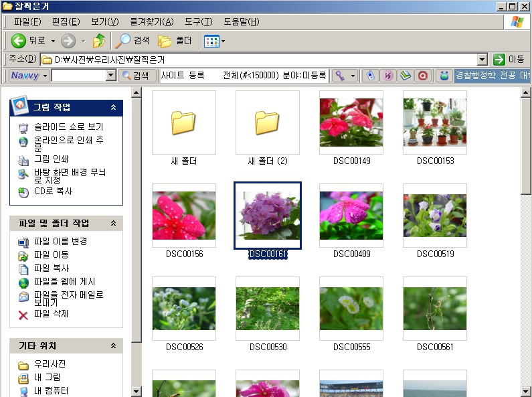Click file list scrollbar down arrow
Screen dimensions: 532x397
click(x=525, y=391)
